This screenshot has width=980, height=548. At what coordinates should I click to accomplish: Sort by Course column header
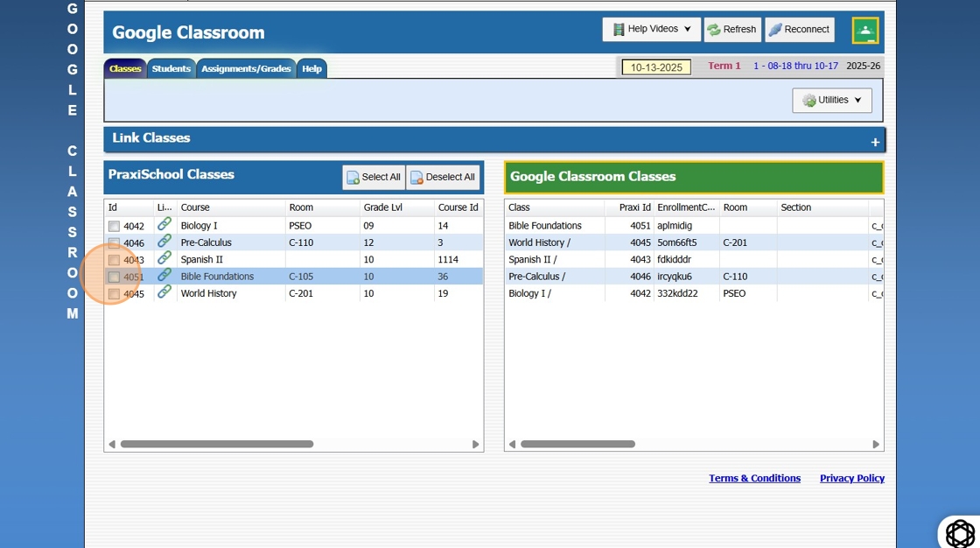(x=231, y=207)
